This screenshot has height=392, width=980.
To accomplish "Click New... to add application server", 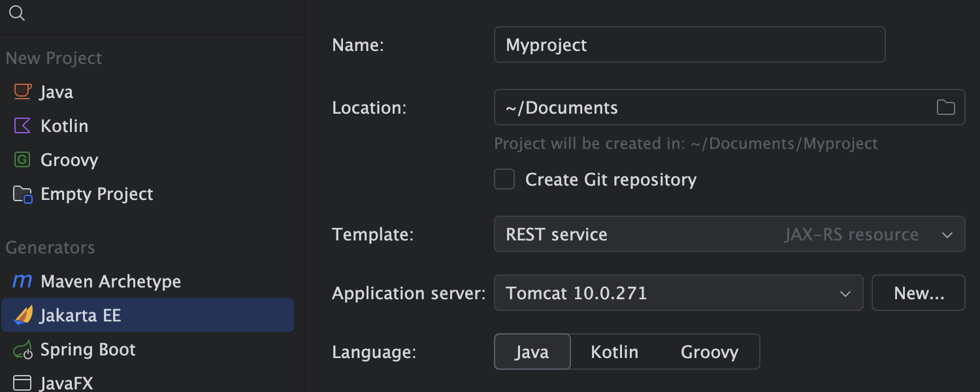I will pos(918,293).
